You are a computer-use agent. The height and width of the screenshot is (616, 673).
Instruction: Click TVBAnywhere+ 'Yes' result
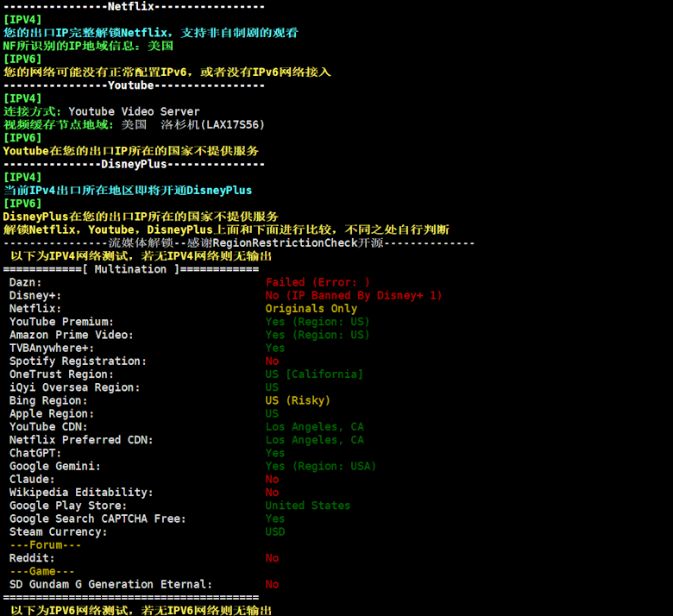[275, 349]
